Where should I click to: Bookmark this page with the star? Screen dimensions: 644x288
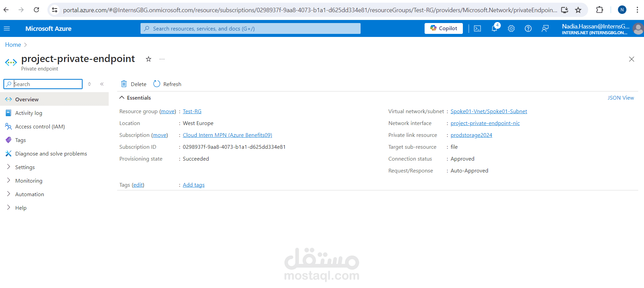[578, 10]
